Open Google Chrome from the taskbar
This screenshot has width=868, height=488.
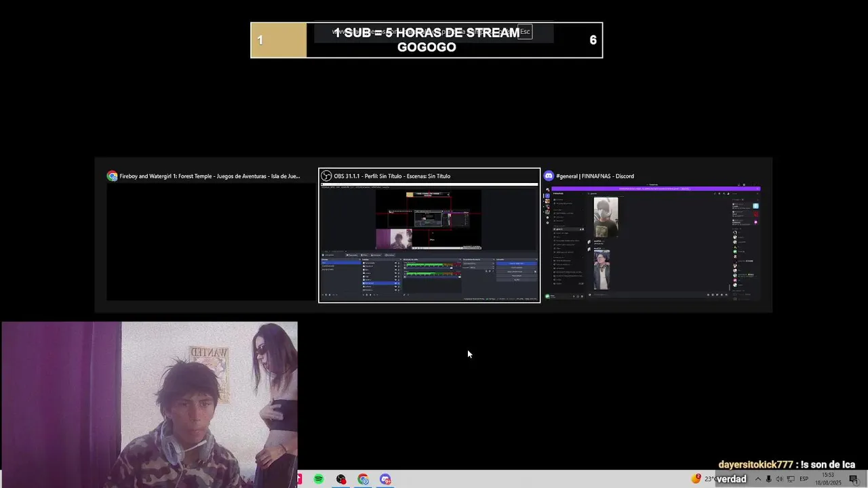(x=363, y=479)
